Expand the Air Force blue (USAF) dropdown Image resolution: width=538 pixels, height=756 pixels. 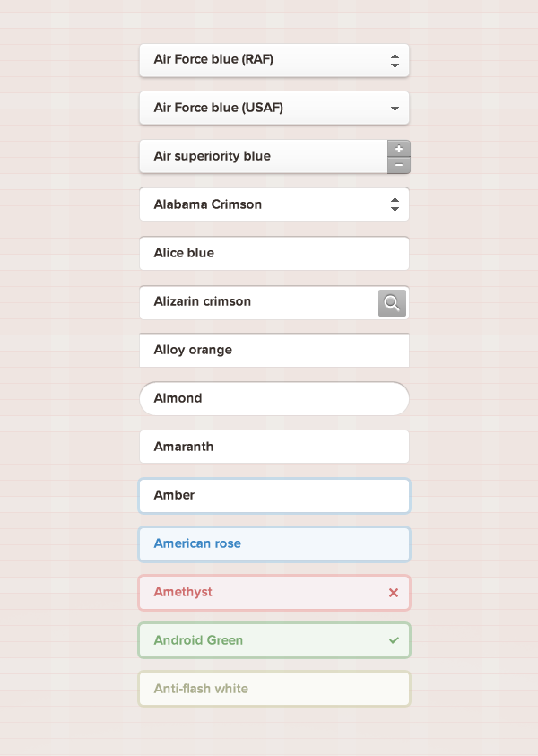click(x=260, y=109)
